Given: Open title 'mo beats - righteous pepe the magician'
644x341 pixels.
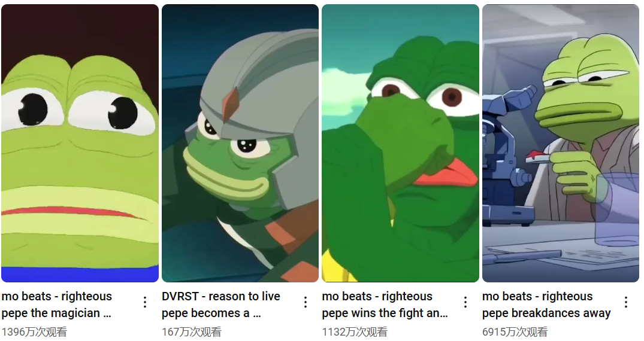Looking at the screenshot, I should click(x=57, y=305).
